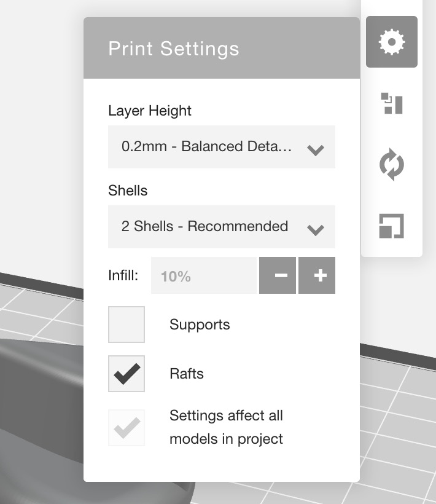Click the Rafts label text
436x504 pixels.
(x=187, y=374)
